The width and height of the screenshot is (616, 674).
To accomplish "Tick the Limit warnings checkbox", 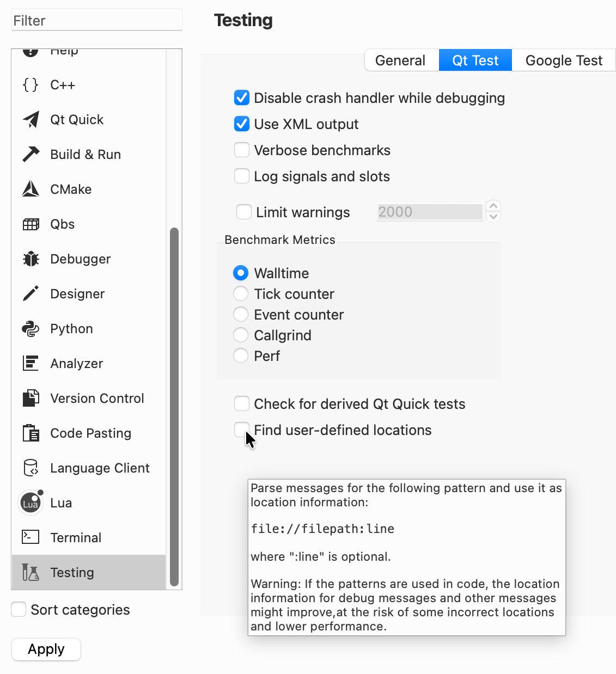I will pyautogui.click(x=244, y=212).
